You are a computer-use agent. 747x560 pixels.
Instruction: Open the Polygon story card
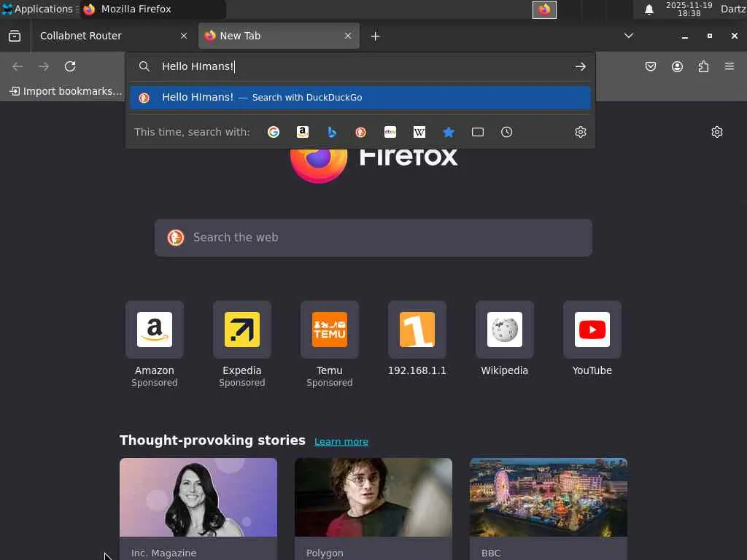point(373,508)
